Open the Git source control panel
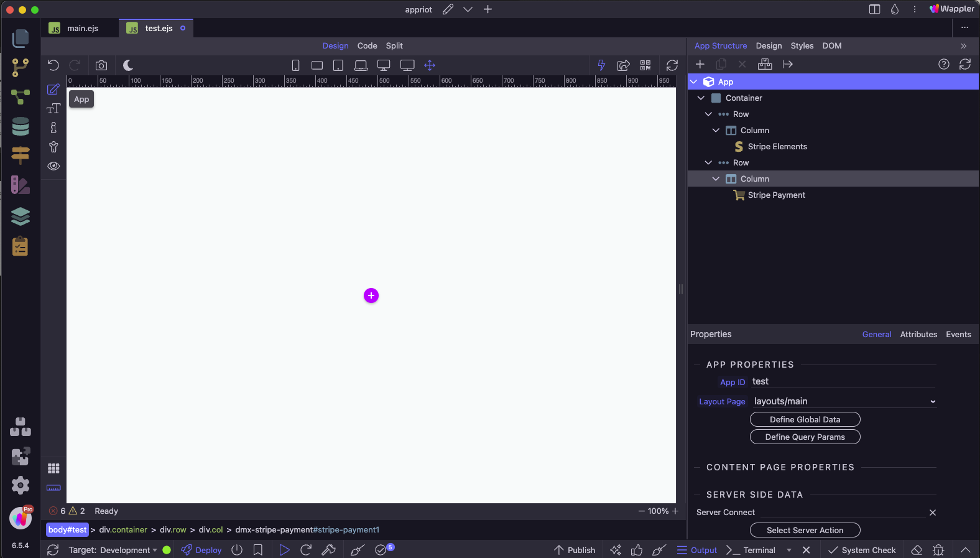 point(21,68)
